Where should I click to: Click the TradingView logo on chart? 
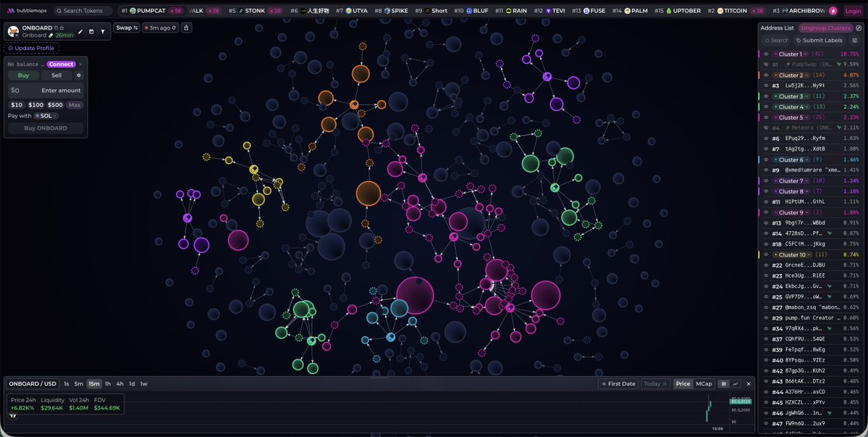[12, 415]
